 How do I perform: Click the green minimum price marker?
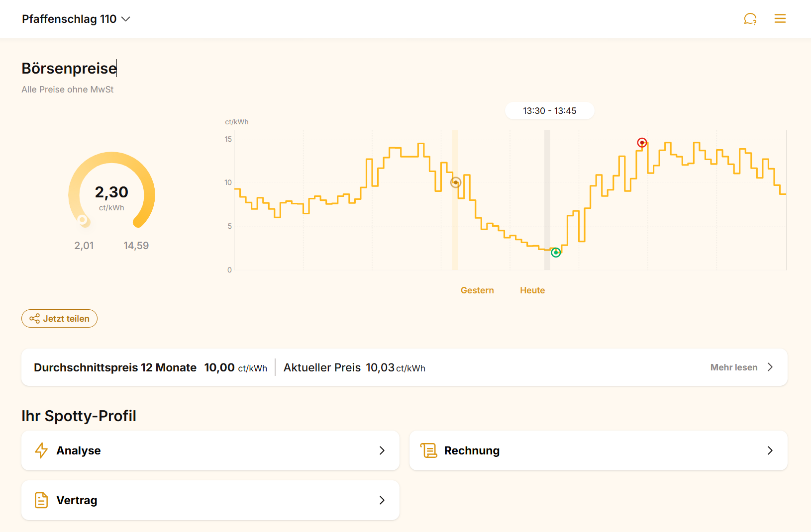pos(556,253)
